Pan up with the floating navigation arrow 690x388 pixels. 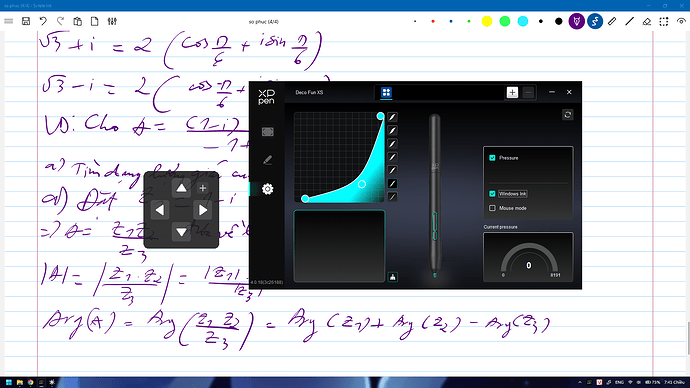(x=181, y=188)
